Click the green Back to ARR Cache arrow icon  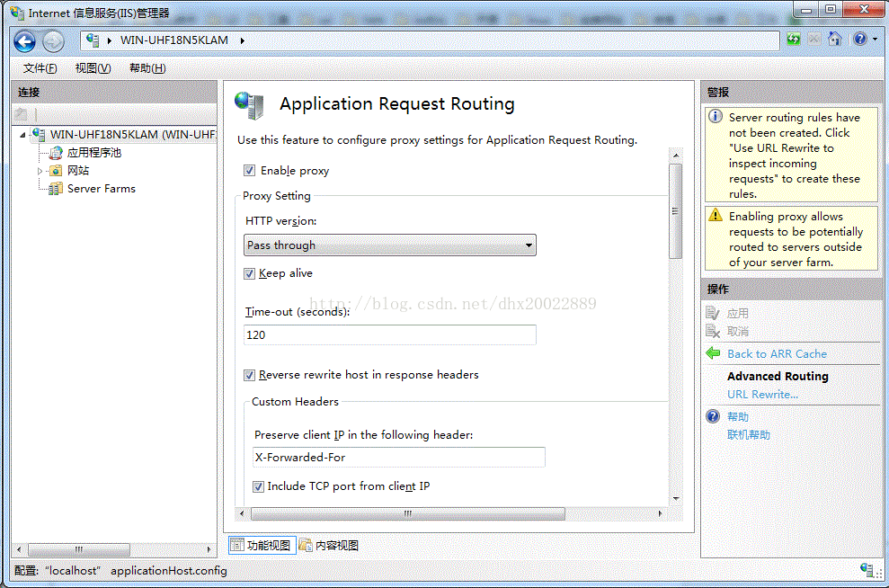tap(713, 353)
